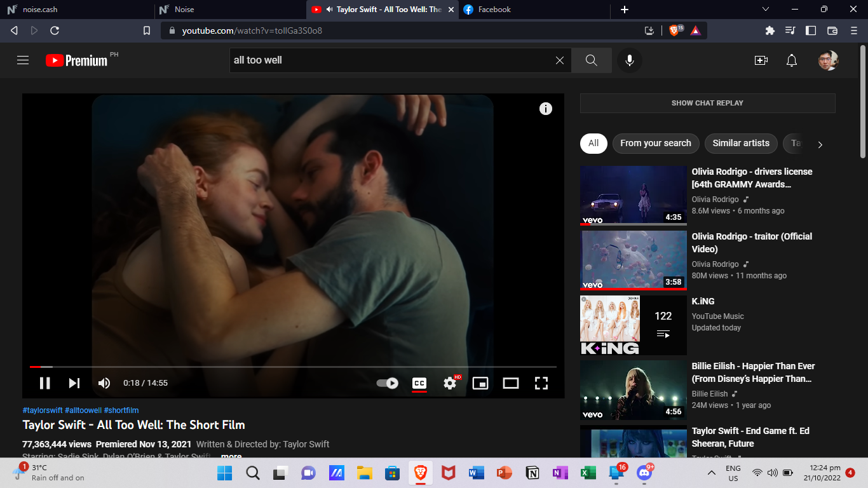Open the Create video menu
This screenshot has height=488, width=868.
tap(761, 60)
